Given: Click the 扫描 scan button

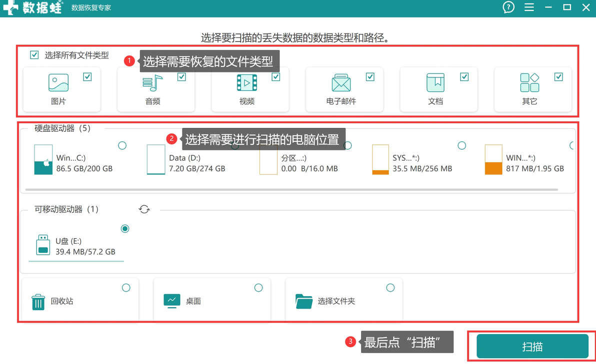Looking at the screenshot, I should tap(532, 346).
